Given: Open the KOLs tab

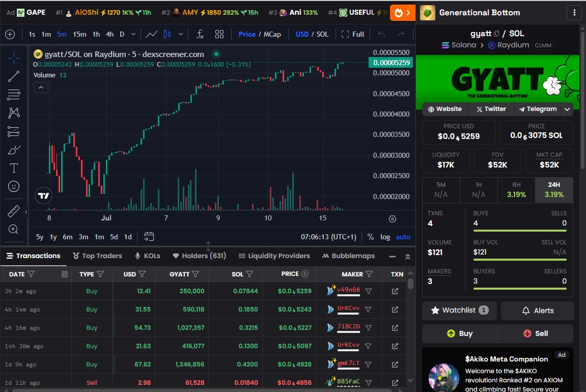Looking at the screenshot, I should pos(148,256).
